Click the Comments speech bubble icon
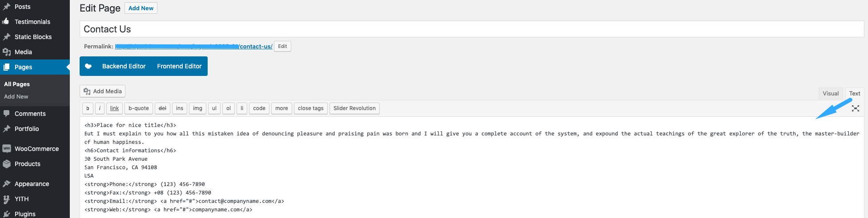This screenshot has height=218, width=868. tap(6, 114)
